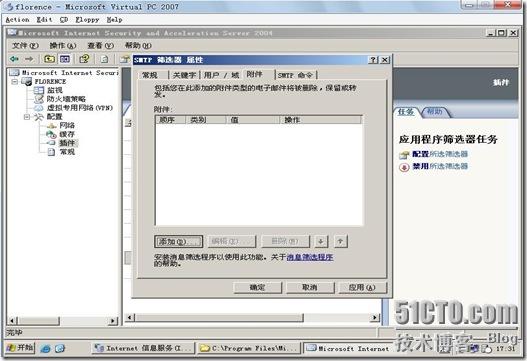Open the 开始 Start button
The image size is (527, 361).
[x=21, y=348]
